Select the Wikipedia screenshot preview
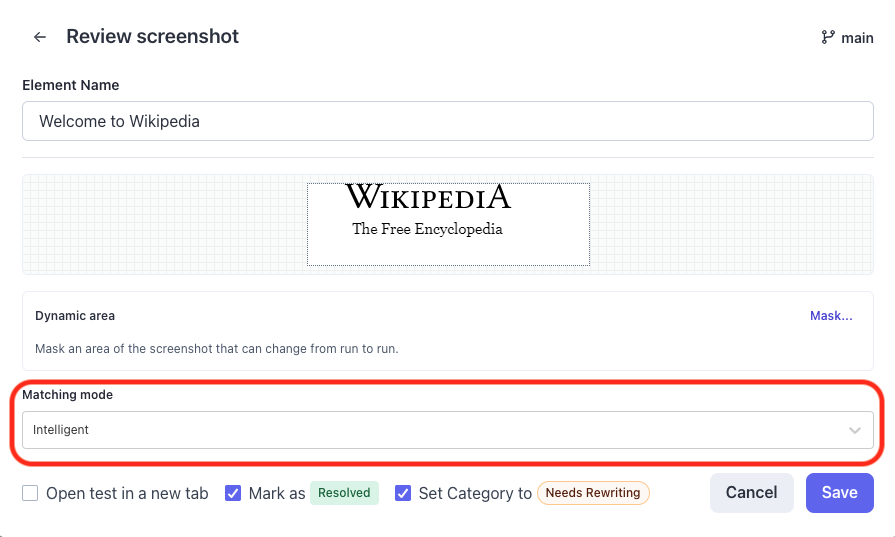This screenshot has width=895, height=537. click(448, 224)
